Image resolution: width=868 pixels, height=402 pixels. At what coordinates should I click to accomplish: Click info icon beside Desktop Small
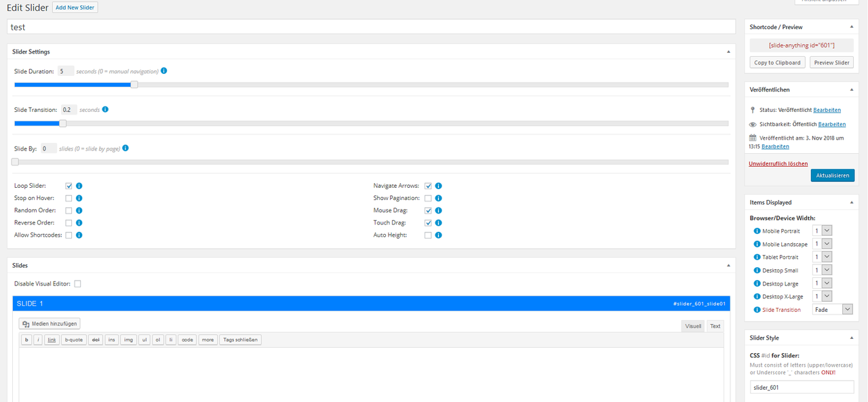pyautogui.click(x=757, y=270)
